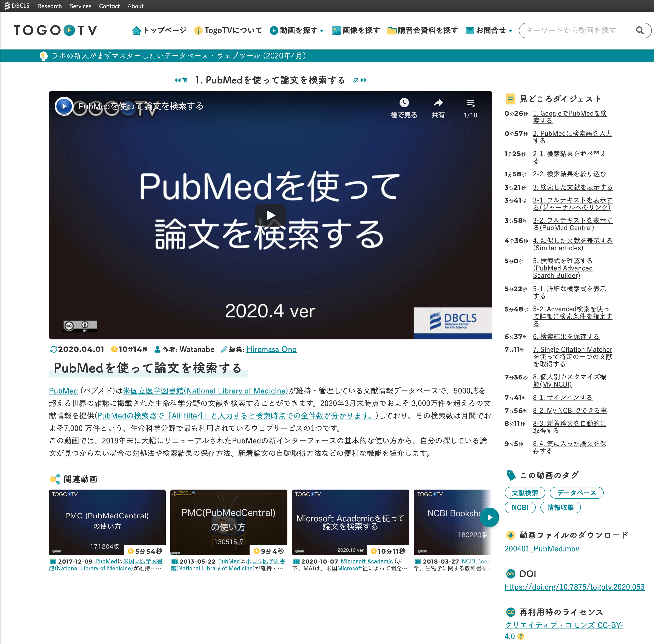Click the search magnifier icon

[x=639, y=31]
